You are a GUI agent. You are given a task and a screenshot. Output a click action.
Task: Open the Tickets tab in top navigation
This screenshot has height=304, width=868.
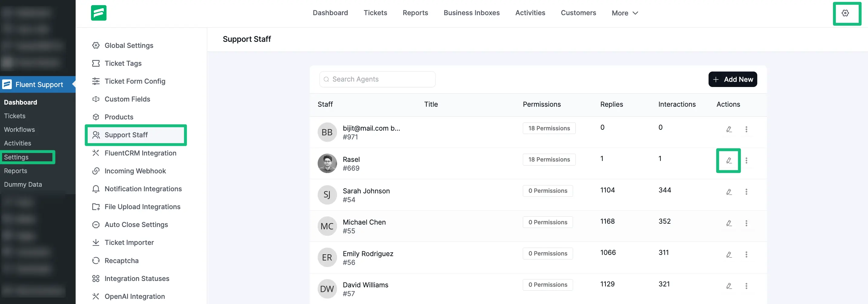pyautogui.click(x=375, y=13)
